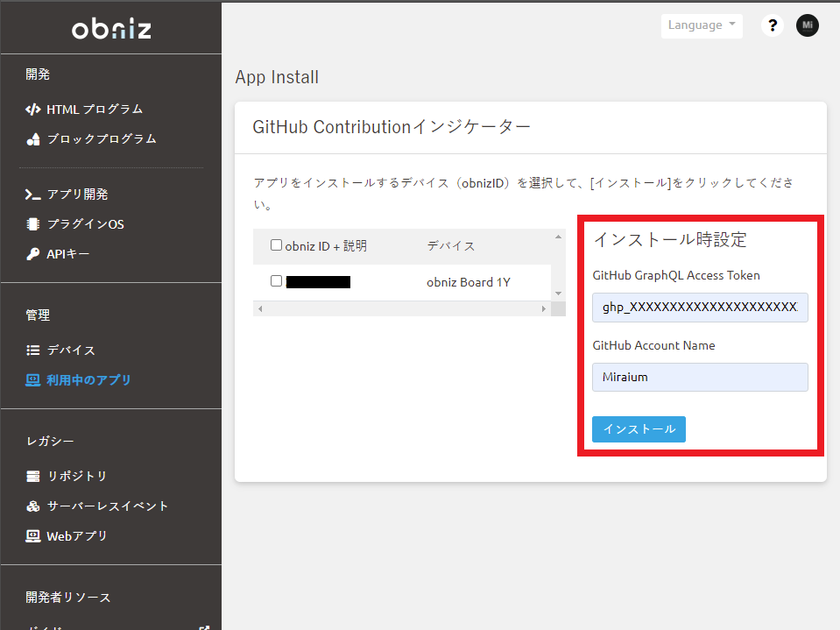Viewport: 840px width, 630px height.
Task: Click the app development terminal icon
Action: pos(33,195)
